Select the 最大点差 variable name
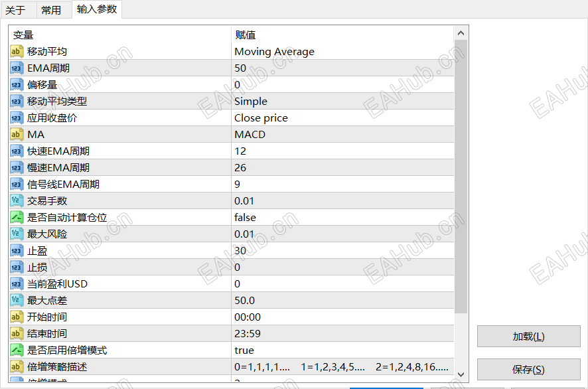Image resolution: width=588 pixels, height=389 pixels. pos(47,301)
